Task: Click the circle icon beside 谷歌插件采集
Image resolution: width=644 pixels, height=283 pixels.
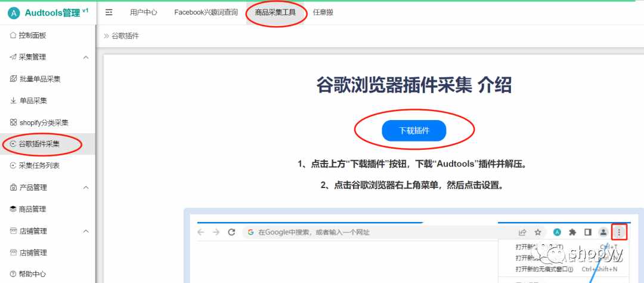Action: (13, 144)
